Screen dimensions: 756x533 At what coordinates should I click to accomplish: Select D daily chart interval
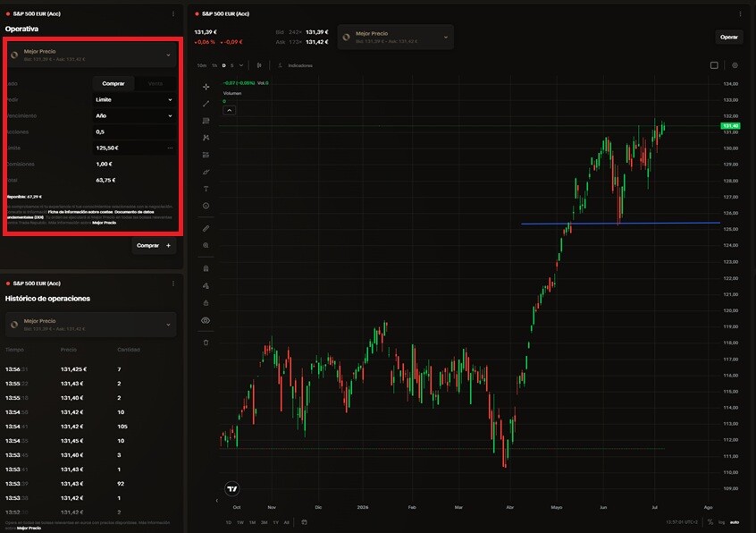[223, 65]
